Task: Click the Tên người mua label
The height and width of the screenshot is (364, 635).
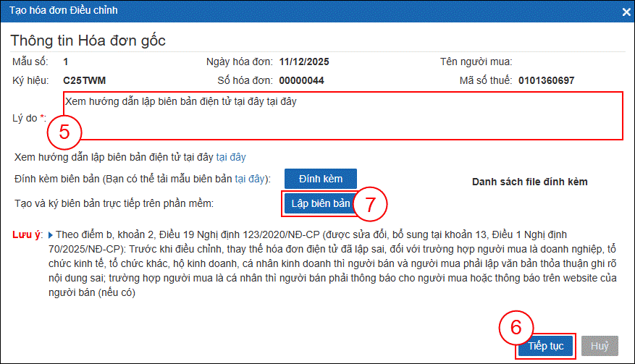Action: (476, 62)
